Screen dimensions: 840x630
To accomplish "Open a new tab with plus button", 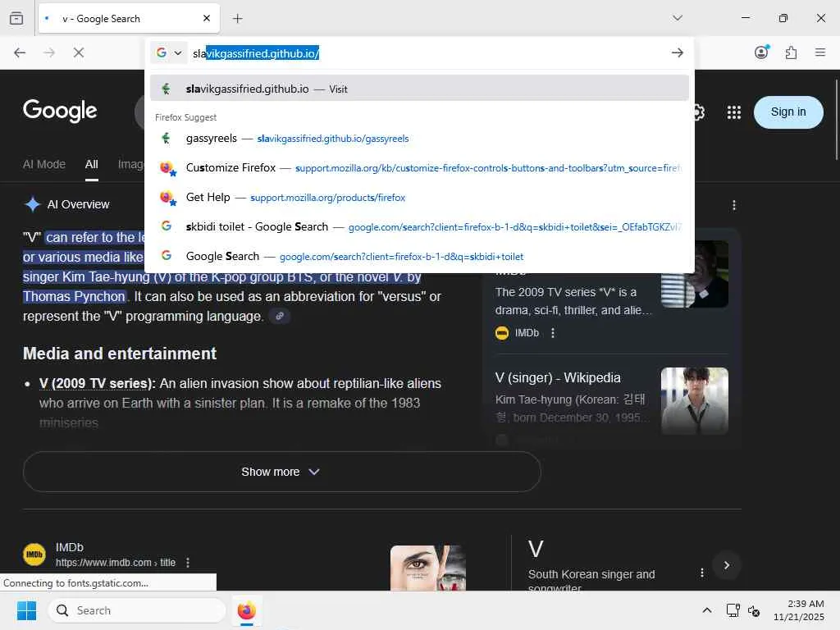I will (237, 18).
